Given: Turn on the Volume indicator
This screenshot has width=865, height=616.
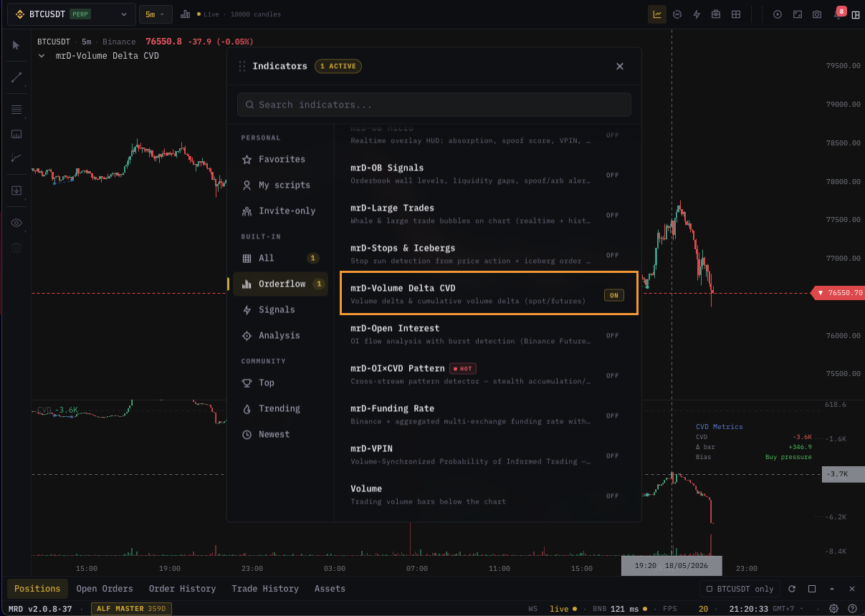Looking at the screenshot, I should [x=613, y=496].
